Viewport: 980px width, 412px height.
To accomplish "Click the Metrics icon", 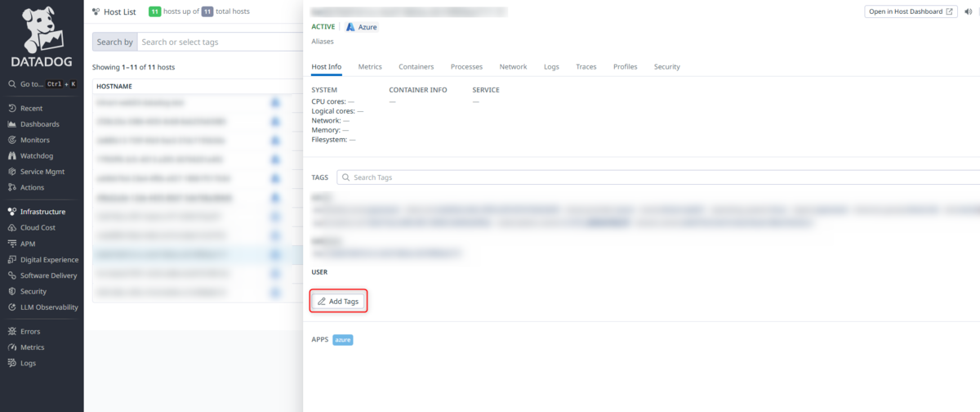I will [11, 347].
